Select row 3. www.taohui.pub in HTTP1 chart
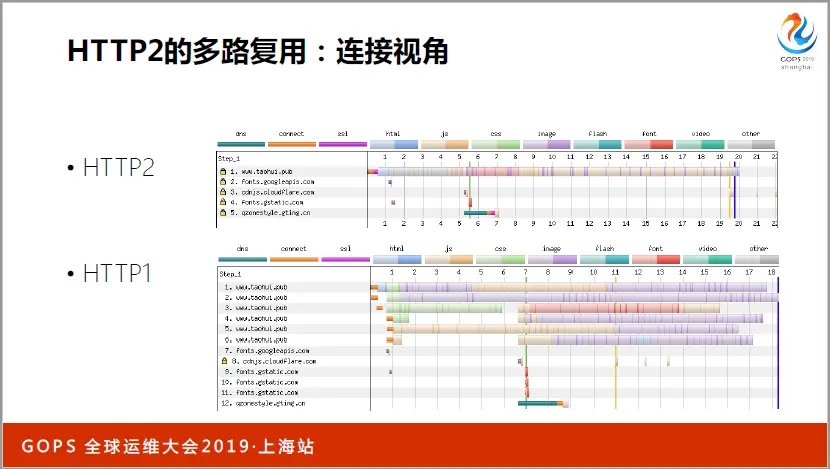Viewport: 830px width, 469px height. (499, 308)
